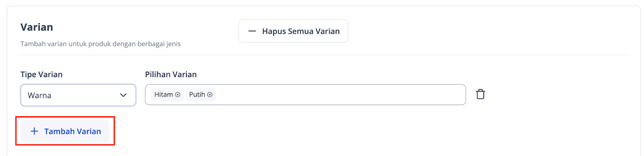The width and height of the screenshot is (644, 156).
Task: Remove the Hitam tag with its x icon
Action: (x=178, y=94)
